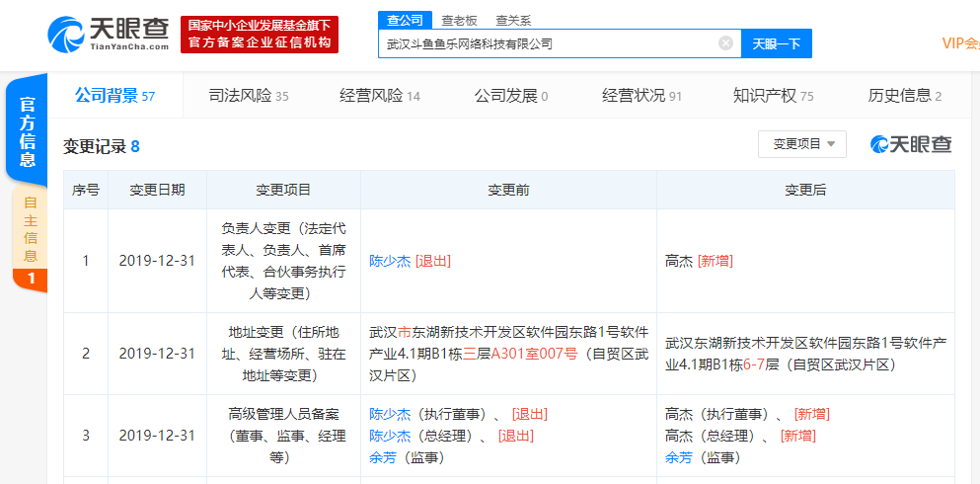Click 地址变更 item text in row 2
Screen dimensions: 980x484
coord(283,354)
